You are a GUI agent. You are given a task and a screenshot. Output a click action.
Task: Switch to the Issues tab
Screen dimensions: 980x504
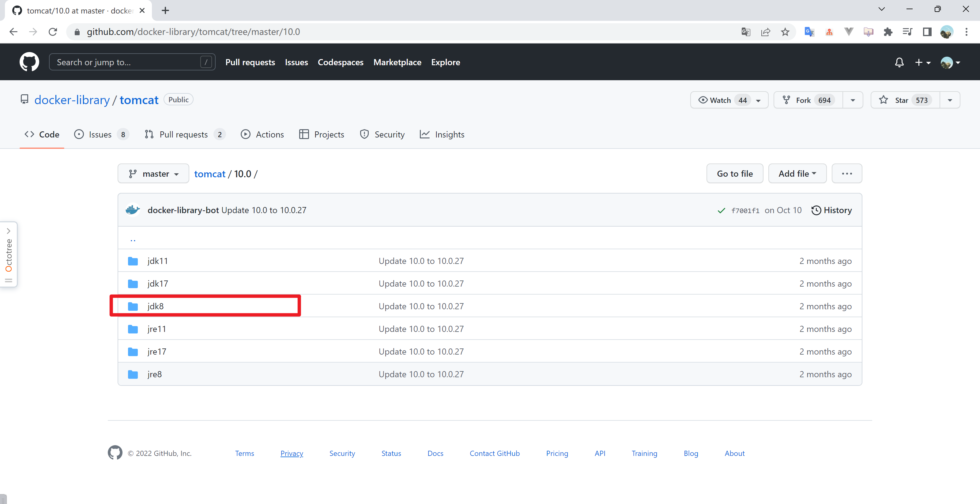coord(100,134)
